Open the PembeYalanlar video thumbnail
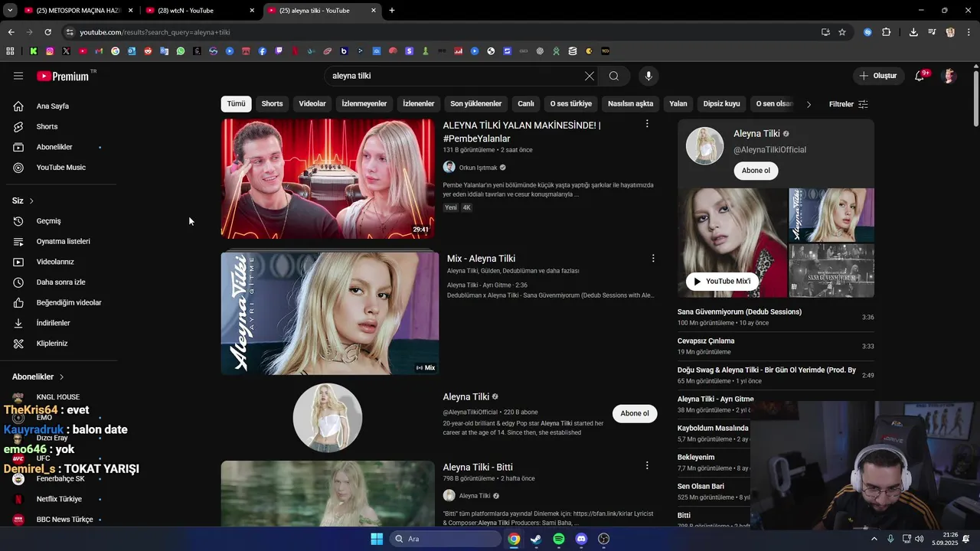The image size is (980, 551). pyautogui.click(x=328, y=178)
